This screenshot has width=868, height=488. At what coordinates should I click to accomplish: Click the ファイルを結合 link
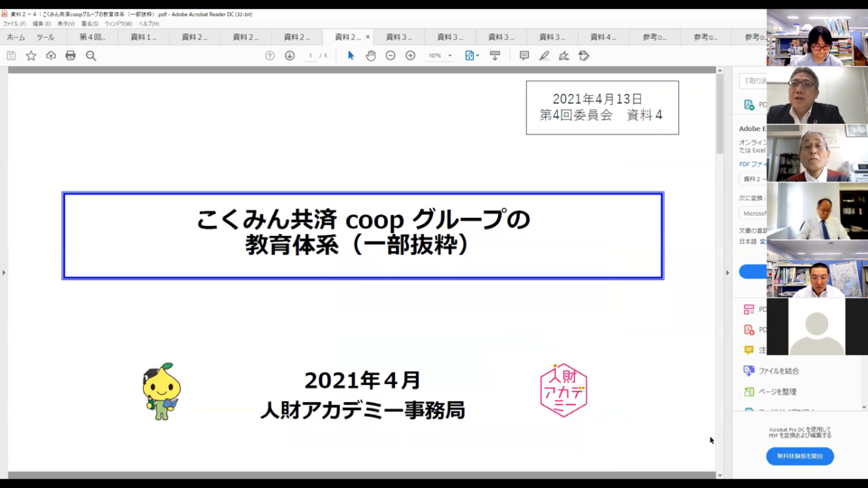click(x=778, y=371)
